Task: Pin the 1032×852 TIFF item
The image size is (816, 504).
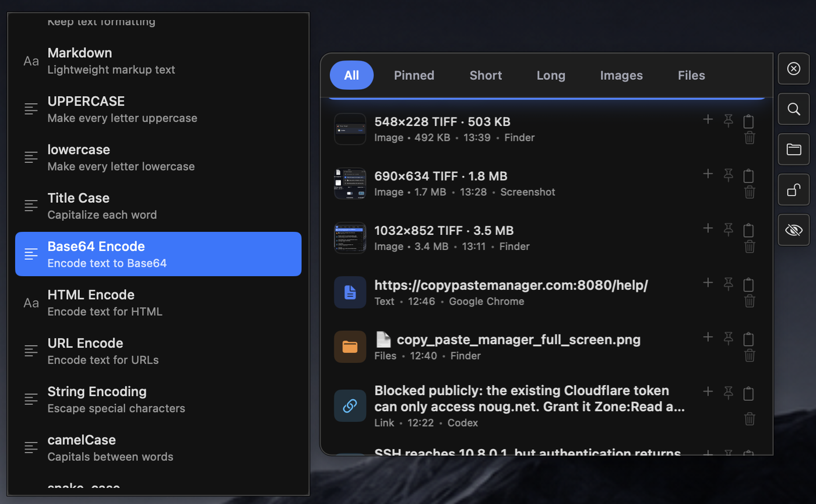Action: pos(728,229)
